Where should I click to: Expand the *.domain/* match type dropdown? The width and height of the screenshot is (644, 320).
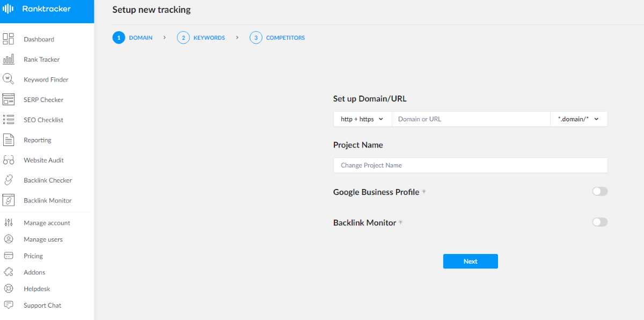click(579, 119)
